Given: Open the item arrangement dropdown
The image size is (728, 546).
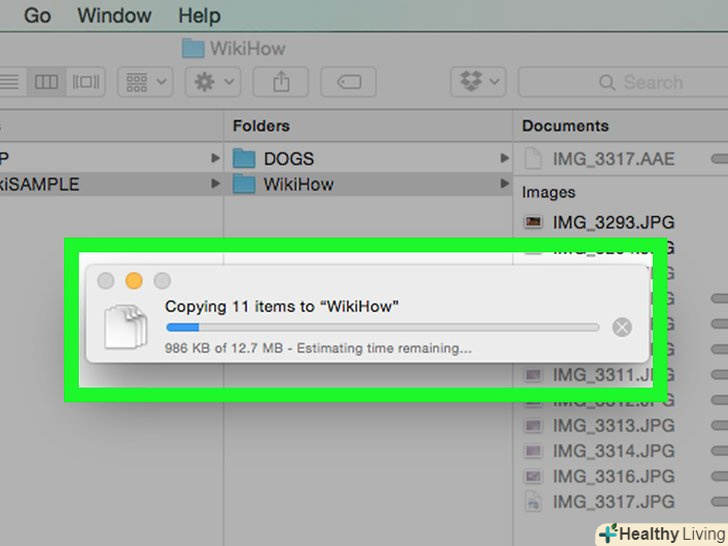Looking at the screenshot, I should (x=145, y=82).
